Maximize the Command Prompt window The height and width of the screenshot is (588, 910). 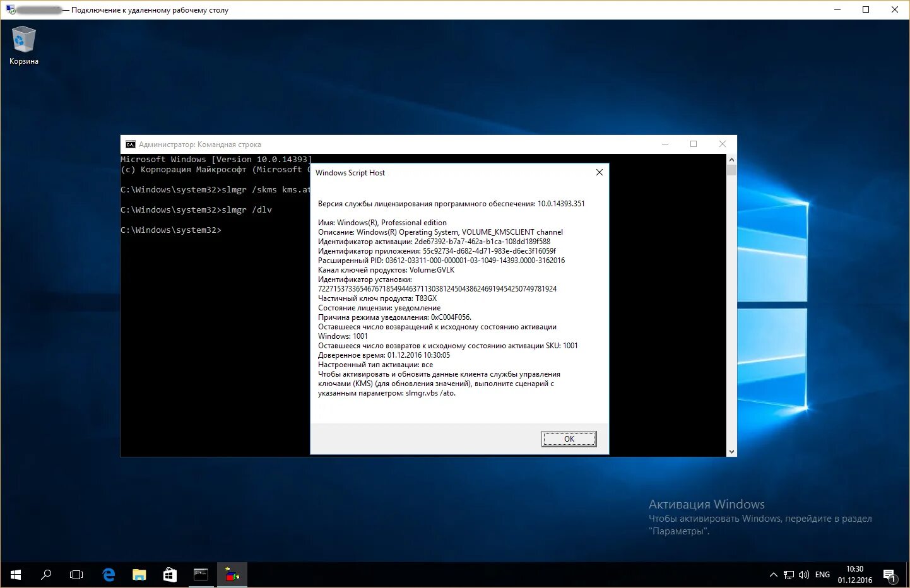click(694, 144)
